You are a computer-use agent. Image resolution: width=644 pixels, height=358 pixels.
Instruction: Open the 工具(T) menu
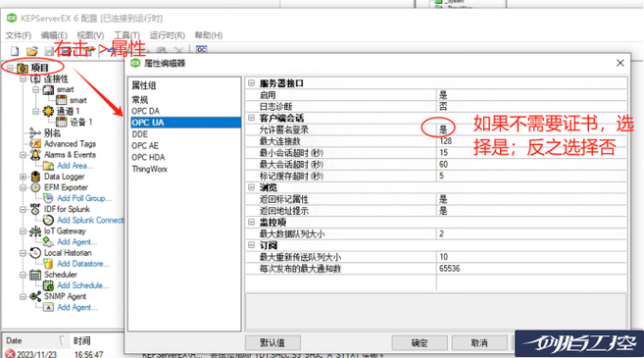coord(126,35)
